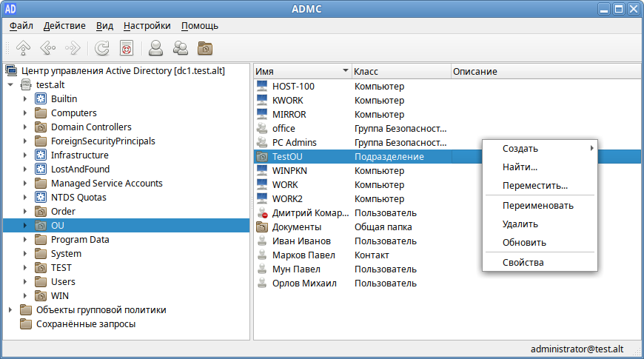
Task: Expand the Users tree node
Action: point(25,282)
